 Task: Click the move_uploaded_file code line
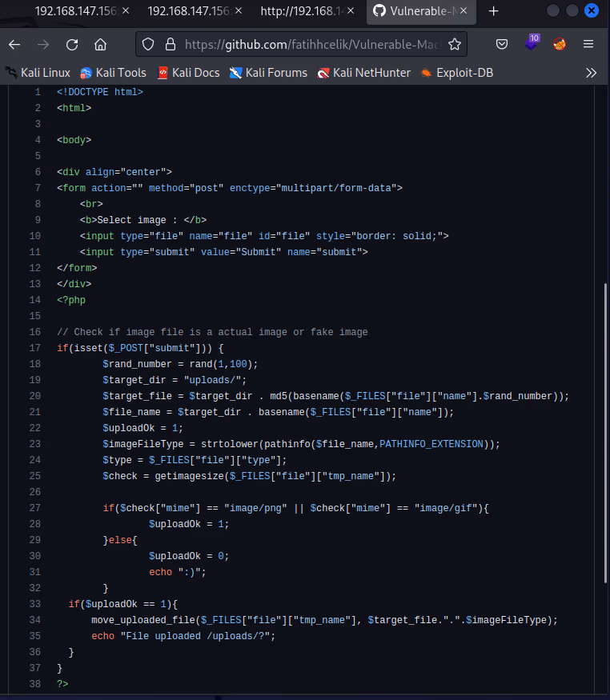(325, 620)
